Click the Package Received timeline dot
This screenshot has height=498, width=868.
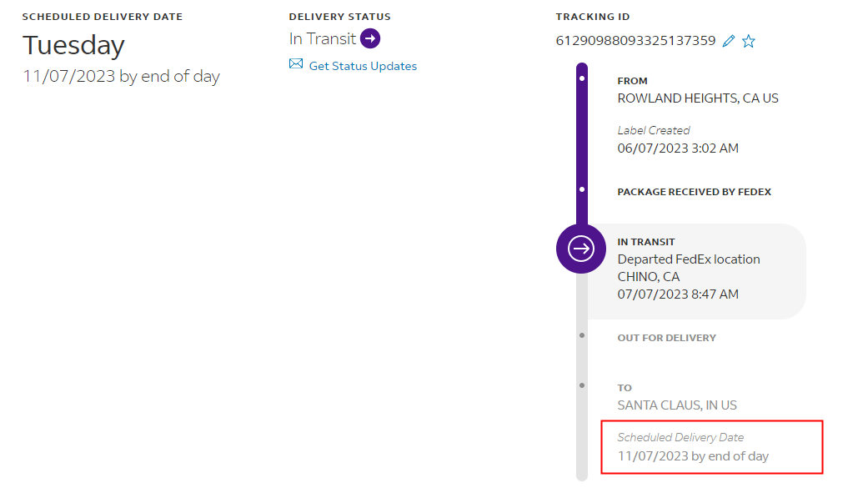tap(582, 190)
